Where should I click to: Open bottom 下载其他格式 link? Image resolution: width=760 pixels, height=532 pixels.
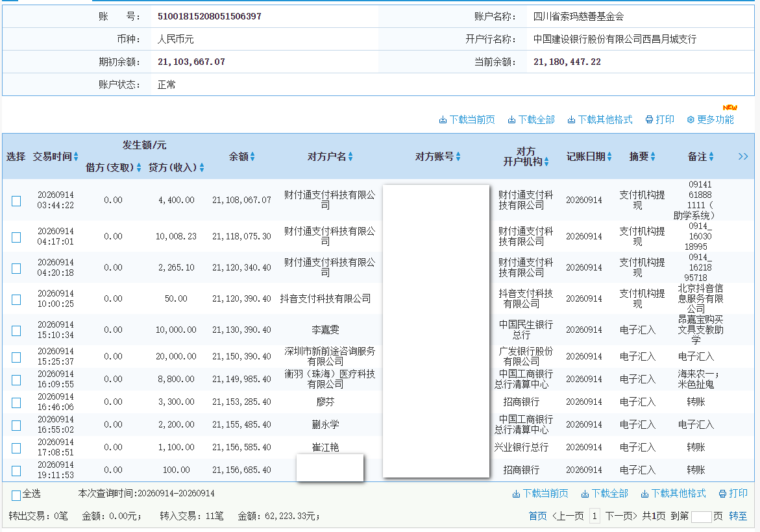pos(679,493)
